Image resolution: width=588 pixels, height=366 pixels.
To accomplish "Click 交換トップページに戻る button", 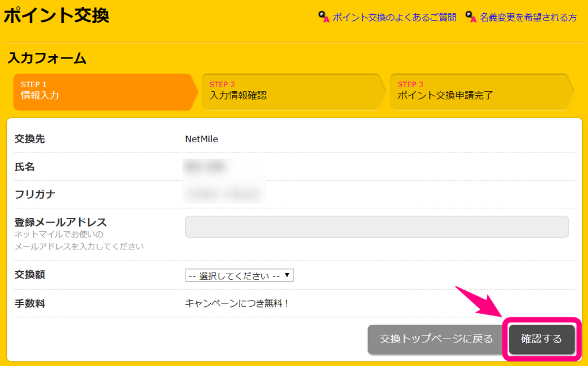I will 436,339.
